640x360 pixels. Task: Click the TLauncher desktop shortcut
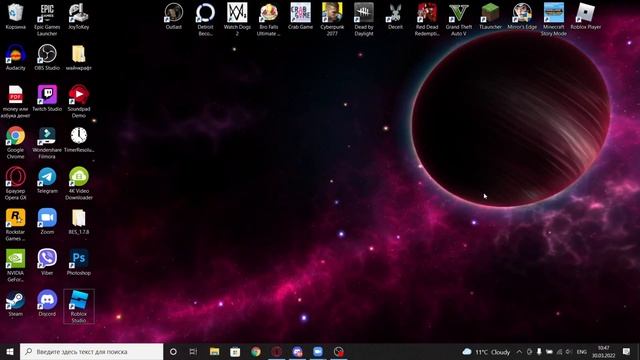[x=490, y=16]
